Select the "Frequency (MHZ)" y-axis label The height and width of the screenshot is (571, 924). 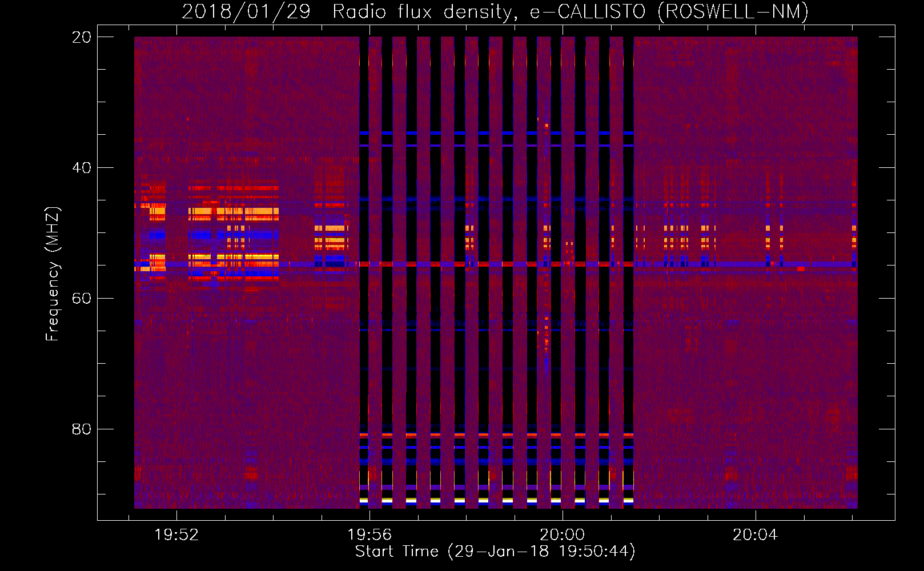click(52, 274)
